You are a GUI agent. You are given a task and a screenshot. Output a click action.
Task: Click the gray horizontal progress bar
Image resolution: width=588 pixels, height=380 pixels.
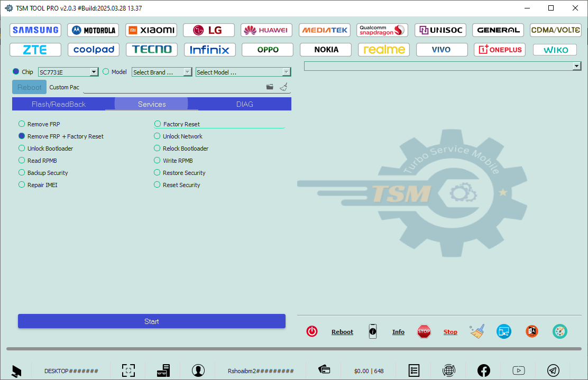coord(293,349)
